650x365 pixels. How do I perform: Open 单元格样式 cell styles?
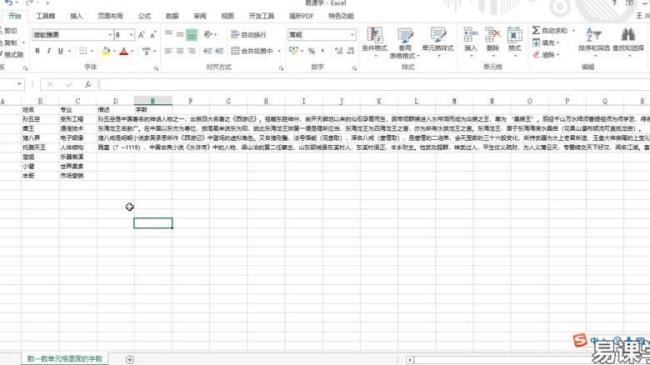coord(438,41)
